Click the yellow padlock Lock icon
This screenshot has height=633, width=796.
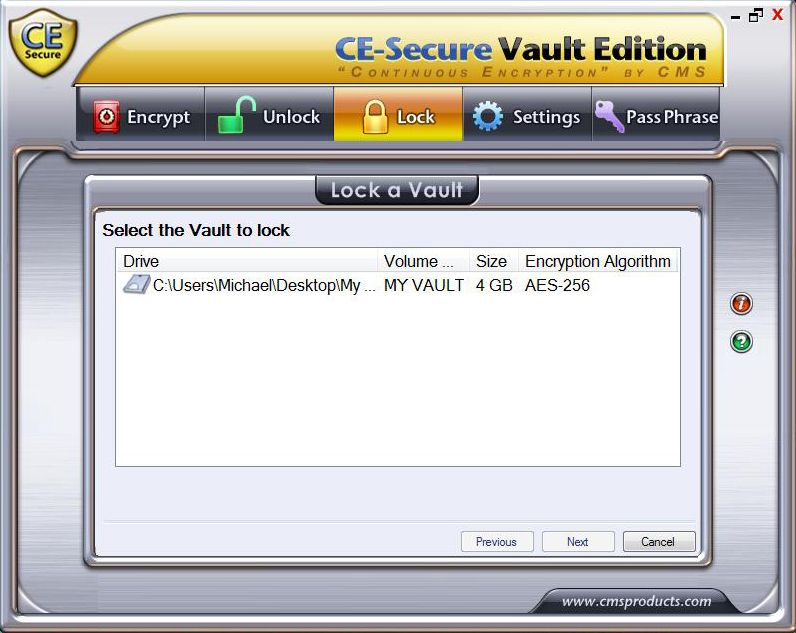click(375, 117)
